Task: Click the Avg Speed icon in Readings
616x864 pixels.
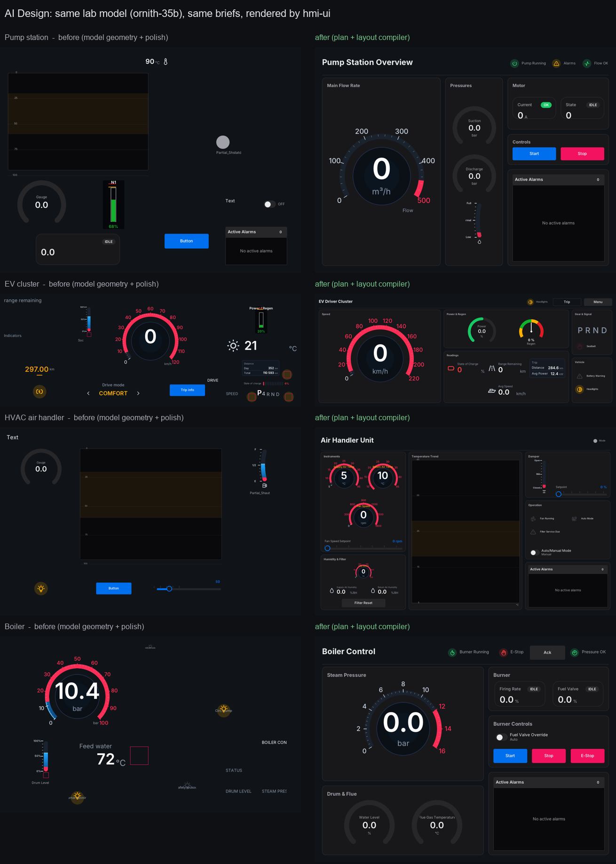Action: (492, 391)
